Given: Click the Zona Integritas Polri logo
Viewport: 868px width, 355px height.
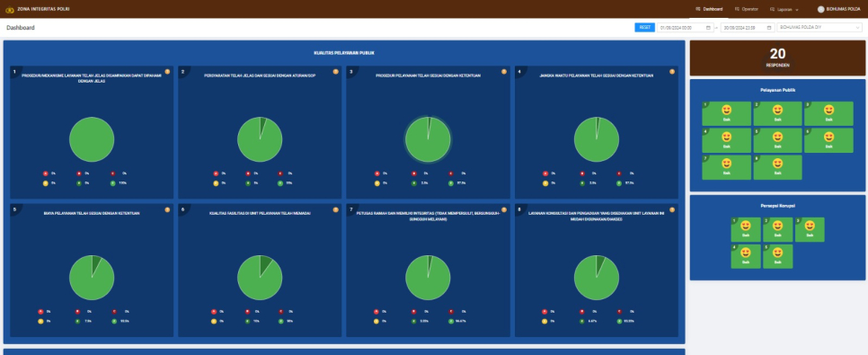Looking at the screenshot, I should tap(9, 9).
